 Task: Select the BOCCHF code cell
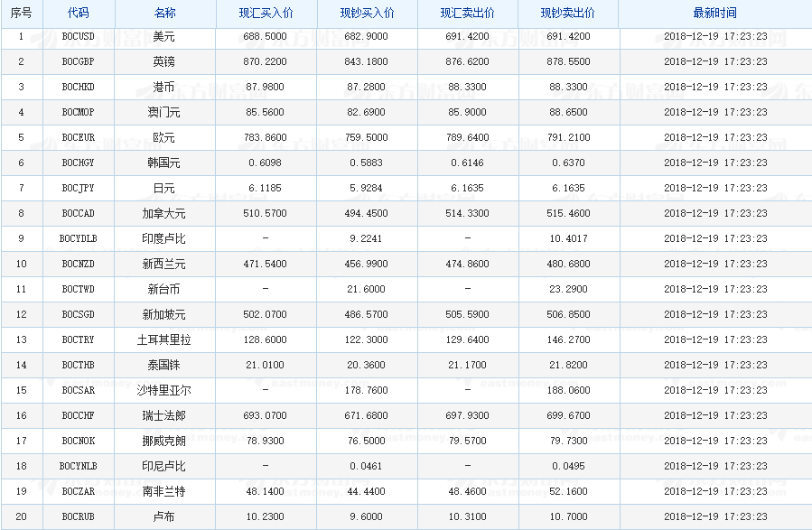79,416
